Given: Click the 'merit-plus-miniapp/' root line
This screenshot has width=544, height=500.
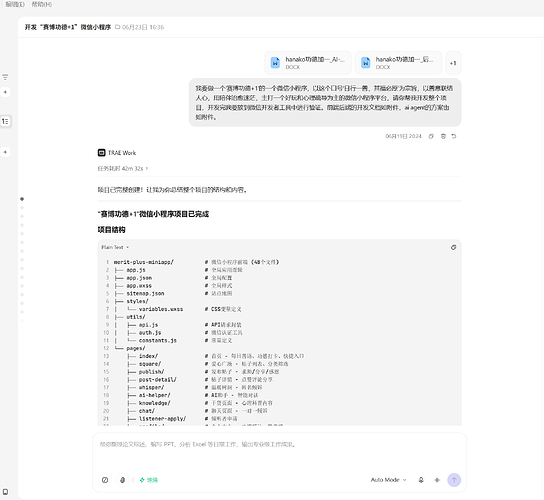Looking at the screenshot, I should coord(144,262).
